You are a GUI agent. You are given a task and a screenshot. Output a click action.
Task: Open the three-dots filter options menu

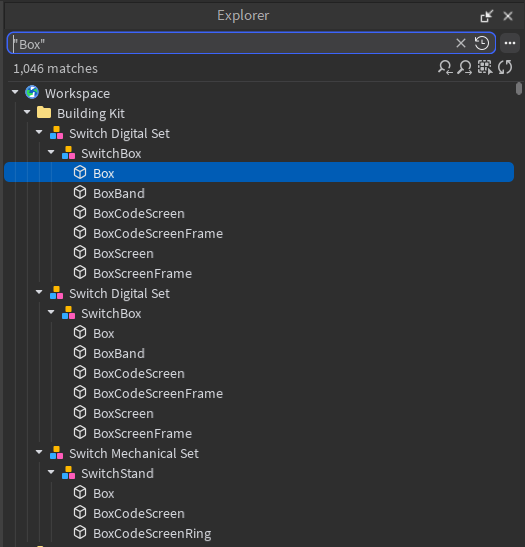click(x=510, y=43)
